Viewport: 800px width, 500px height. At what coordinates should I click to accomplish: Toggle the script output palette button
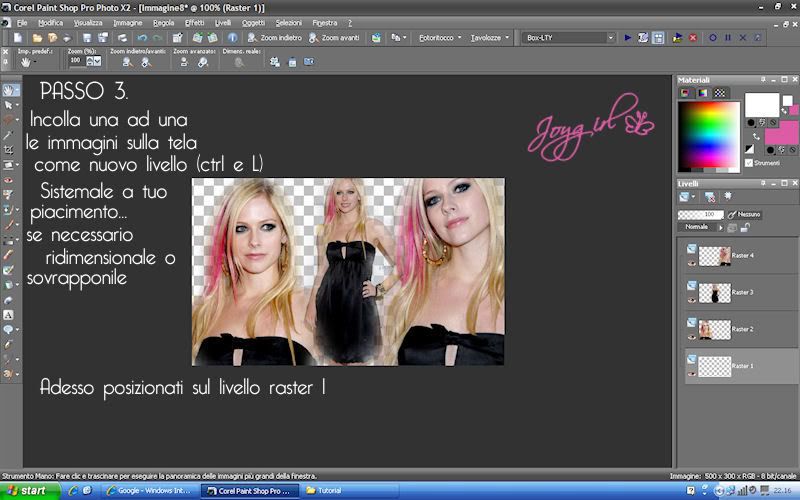(x=658, y=38)
